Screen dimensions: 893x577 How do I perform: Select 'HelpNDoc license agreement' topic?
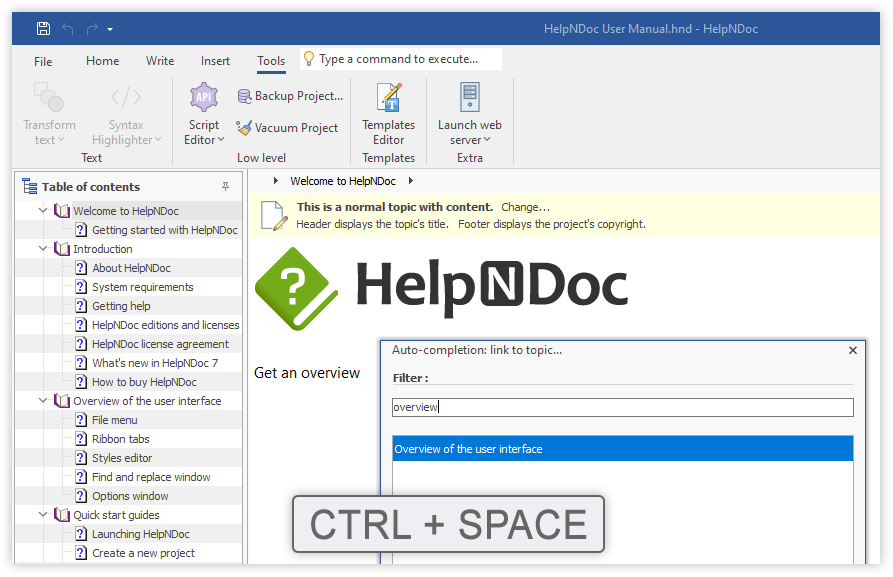click(160, 344)
